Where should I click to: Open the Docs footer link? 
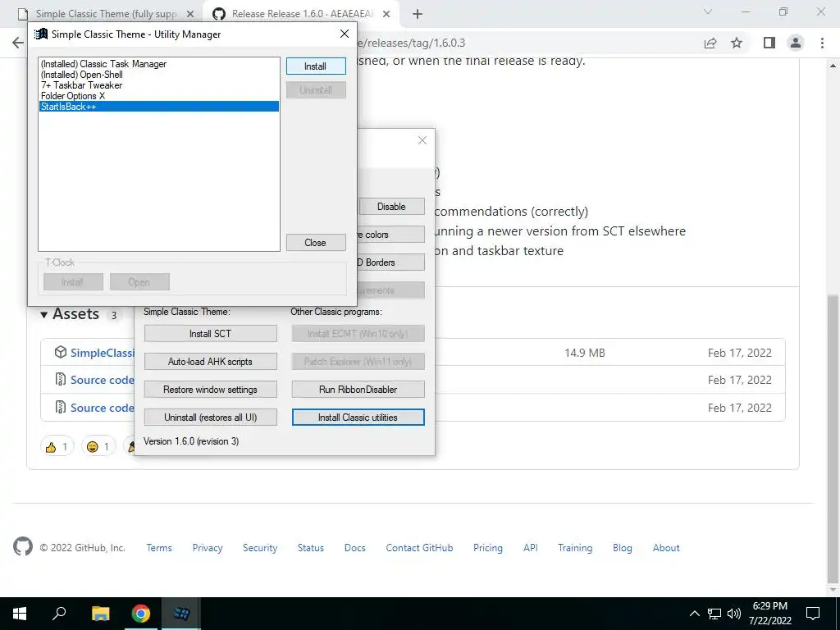point(355,548)
